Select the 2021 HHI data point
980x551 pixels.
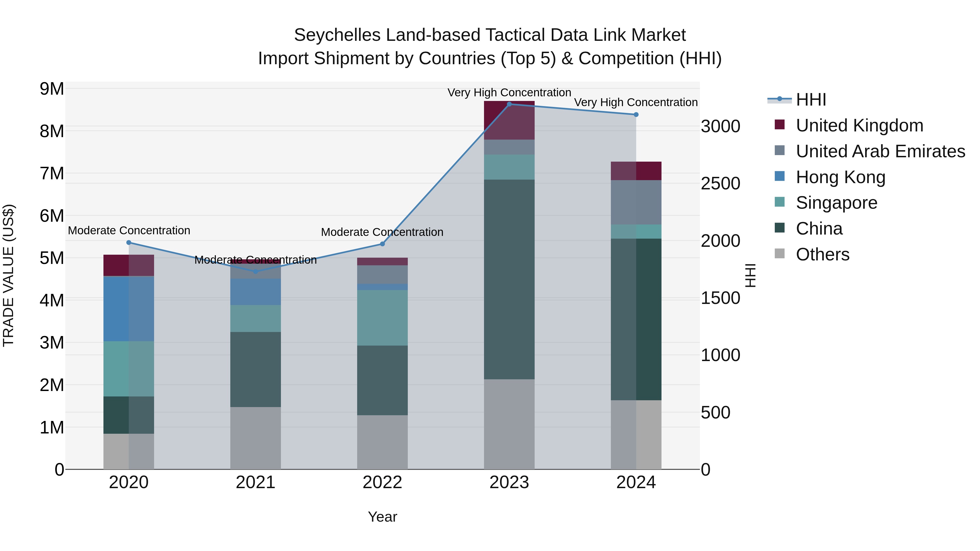pos(256,272)
